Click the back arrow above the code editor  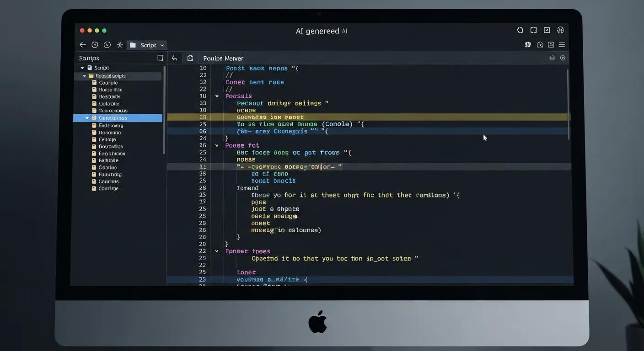coord(174,58)
